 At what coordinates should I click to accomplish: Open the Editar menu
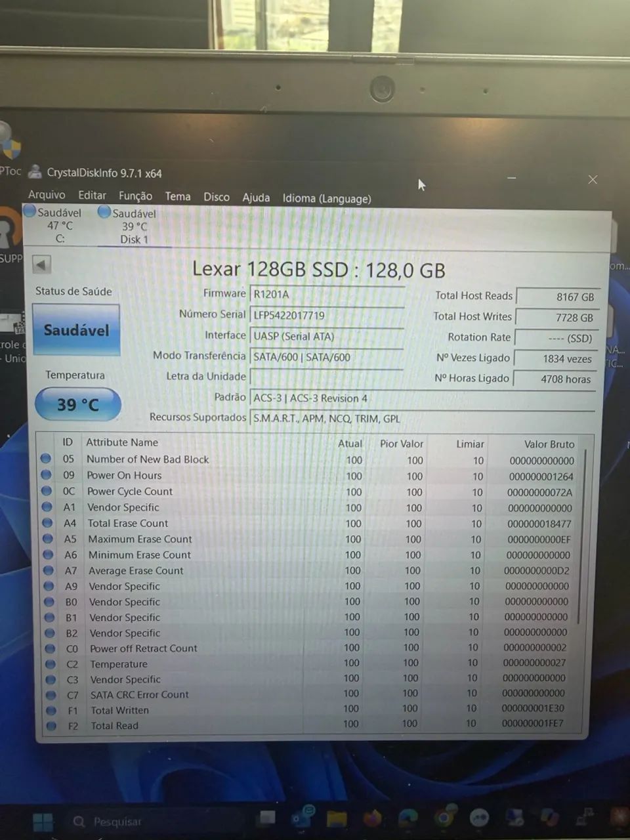(92, 196)
